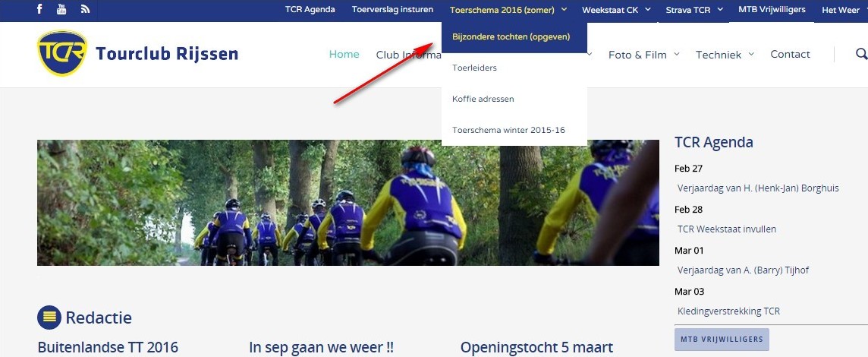This screenshot has width=868, height=357.
Task: Click the search magnifier icon
Action: (x=861, y=54)
